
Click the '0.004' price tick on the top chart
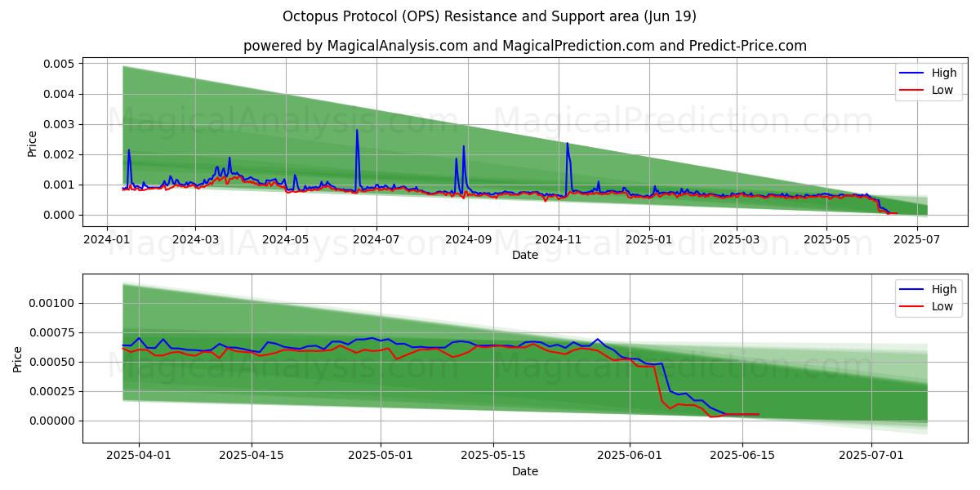(59, 94)
